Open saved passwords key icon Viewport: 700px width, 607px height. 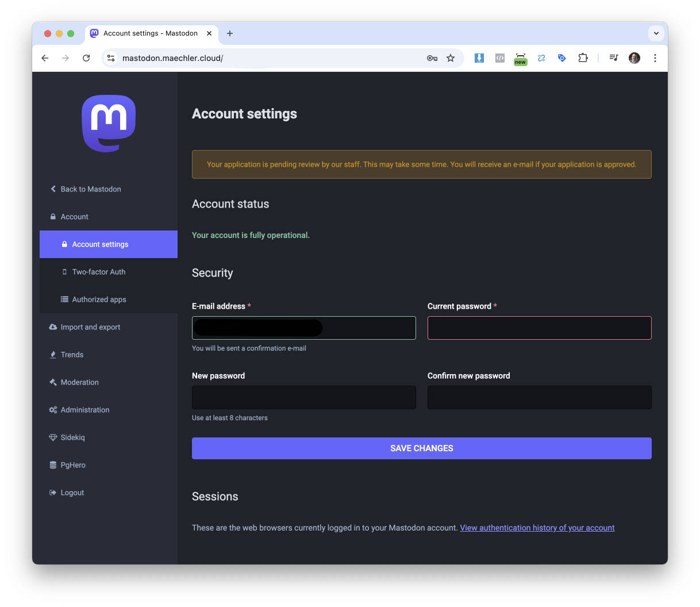(432, 58)
